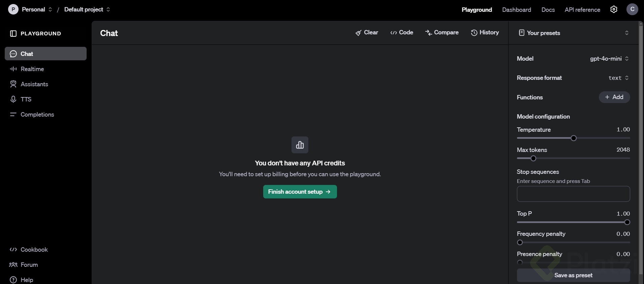Click the Top P slider handle
Screen dimensions: 644x284
point(627,222)
